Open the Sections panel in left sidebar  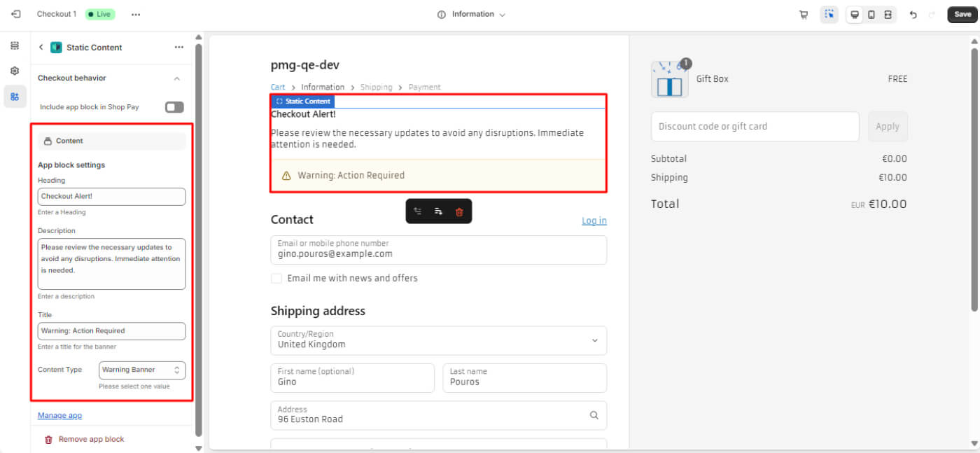(15, 46)
